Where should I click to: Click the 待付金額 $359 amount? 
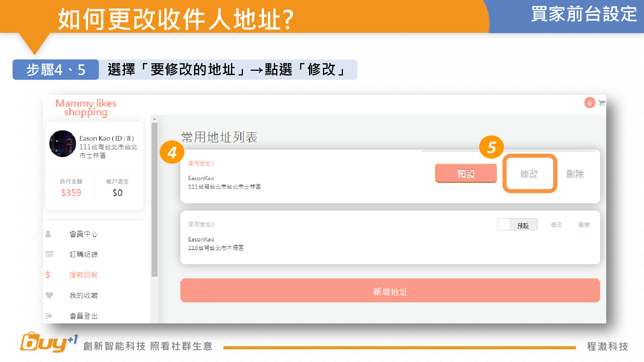(71, 193)
